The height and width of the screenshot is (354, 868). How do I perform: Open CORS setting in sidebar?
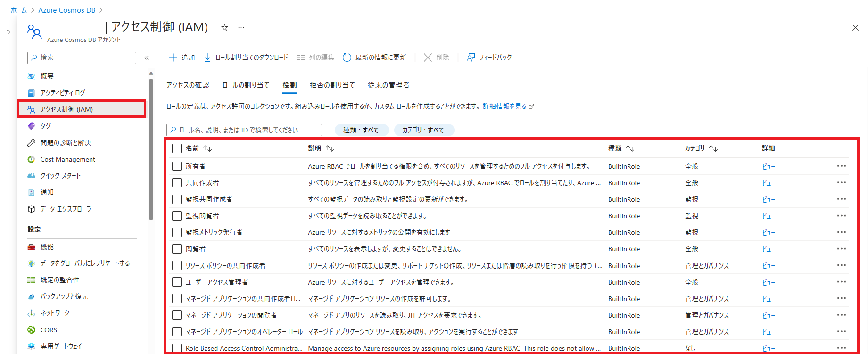tap(49, 330)
